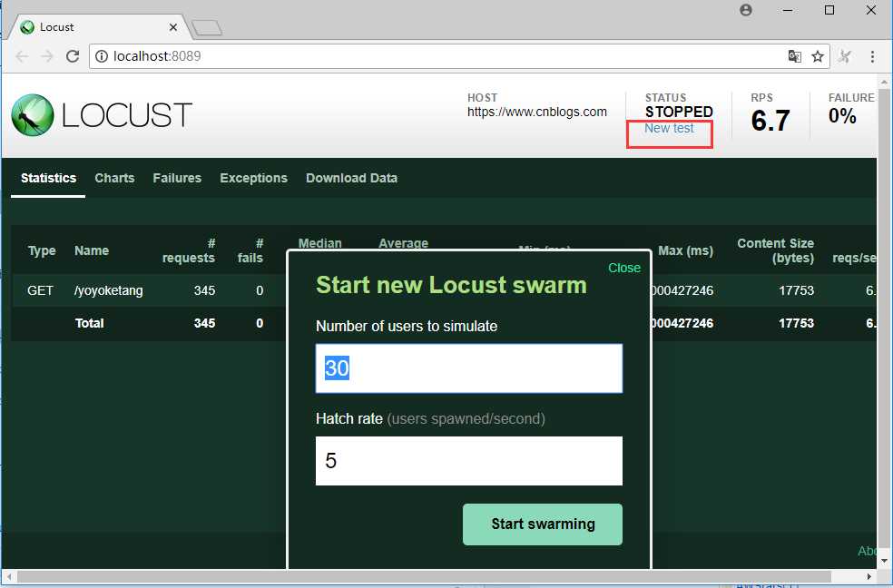This screenshot has height=588, width=893.
Task: Click the Total row label
Action: [x=90, y=323]
